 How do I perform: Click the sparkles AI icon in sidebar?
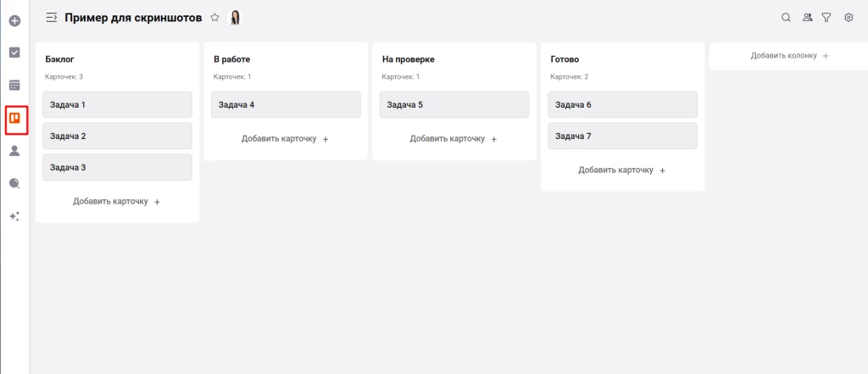[14, 216]
